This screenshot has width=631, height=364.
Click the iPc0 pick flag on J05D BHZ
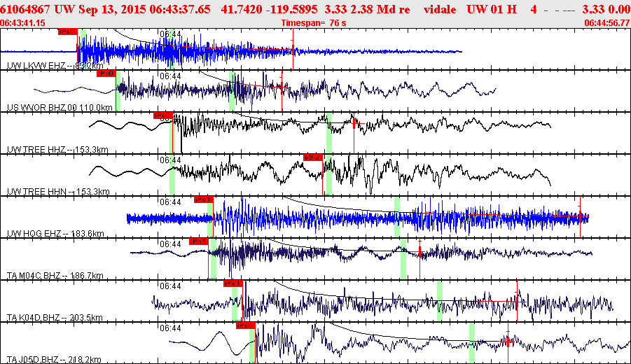tap(246, 325)
